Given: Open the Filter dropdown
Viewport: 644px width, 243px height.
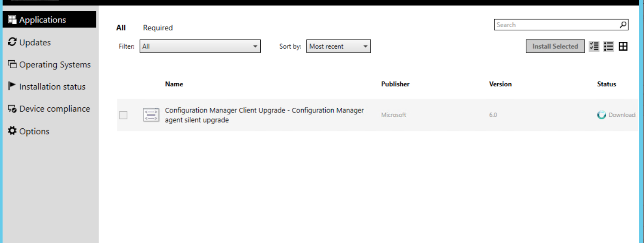Looking at the screenshot, I should (200, 46).
